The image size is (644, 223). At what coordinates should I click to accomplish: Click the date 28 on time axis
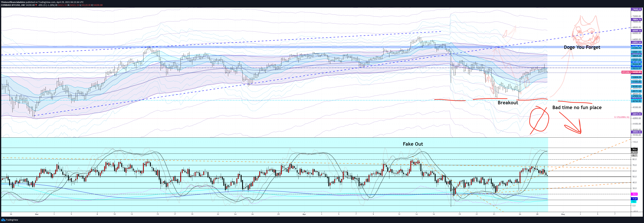pyautogui.click(x=537, y=214)
